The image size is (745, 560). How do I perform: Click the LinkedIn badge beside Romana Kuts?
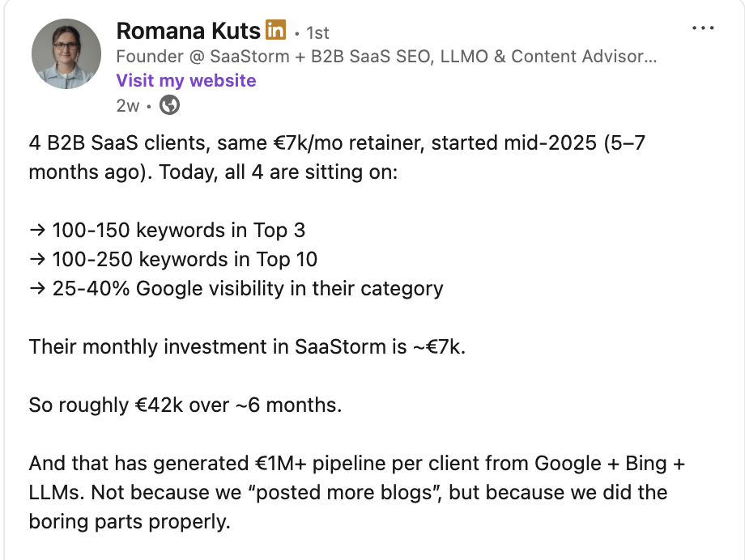(x=274, y=30)
